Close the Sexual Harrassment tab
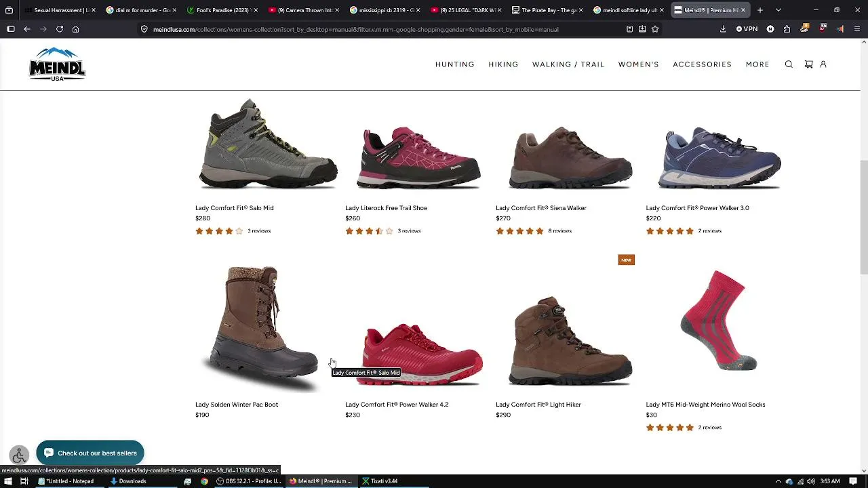The image size is (868, 488). click(x=93, y=10)
